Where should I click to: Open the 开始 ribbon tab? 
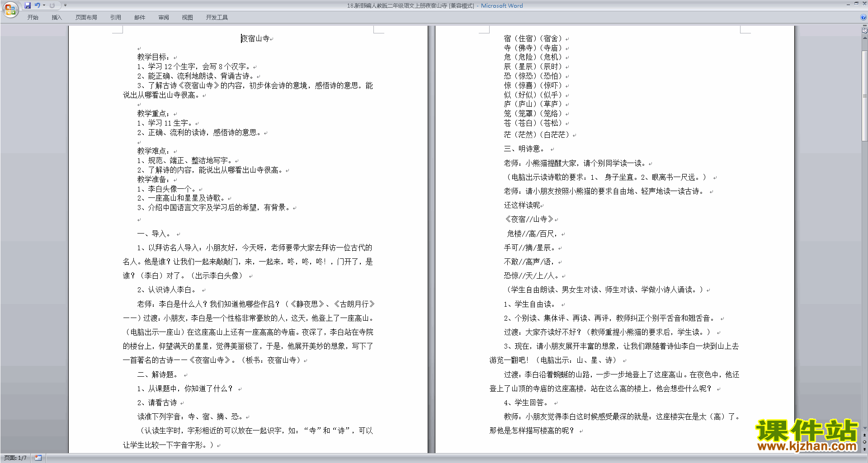click(x=33, y=17)
